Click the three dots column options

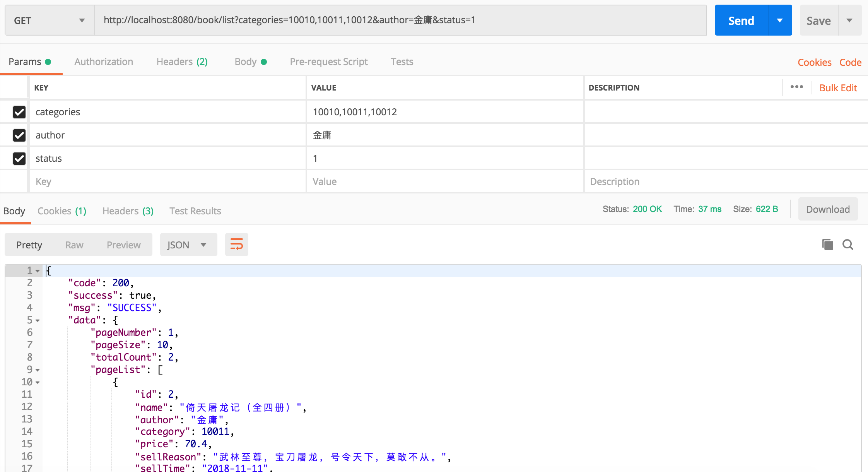[x=796, y=87]
